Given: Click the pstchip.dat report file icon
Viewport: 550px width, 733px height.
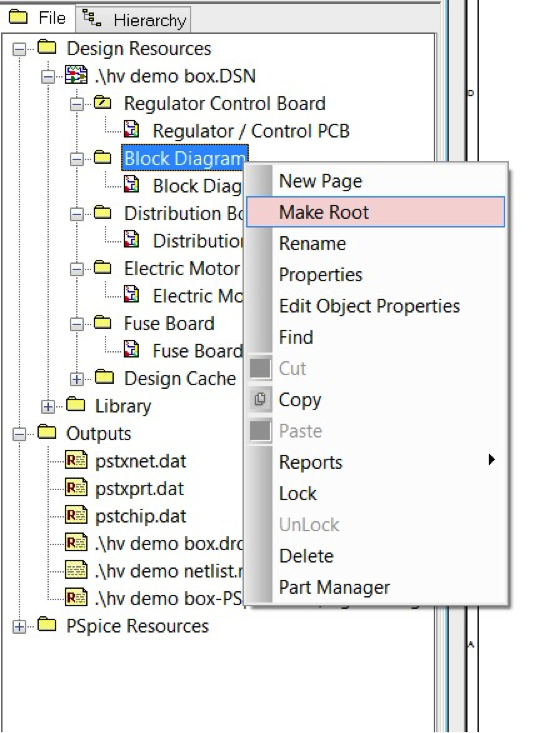Looking at the screenshot, I should (x=76, y=515).
